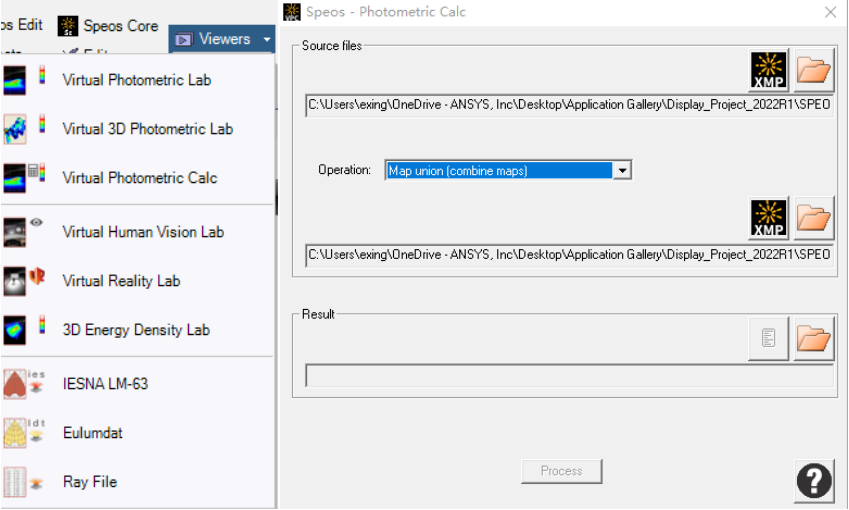Open IESNA LM-63 viewer
The width and height of the screenshot is (849, 510).
pyautogui.click(x=105, y=384)
